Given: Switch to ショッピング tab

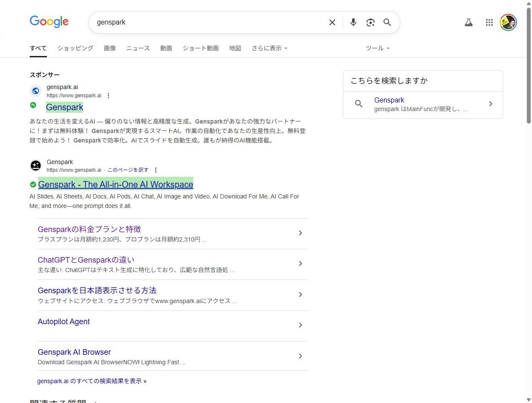Looking at the screenshot, I should coord(75,48).
